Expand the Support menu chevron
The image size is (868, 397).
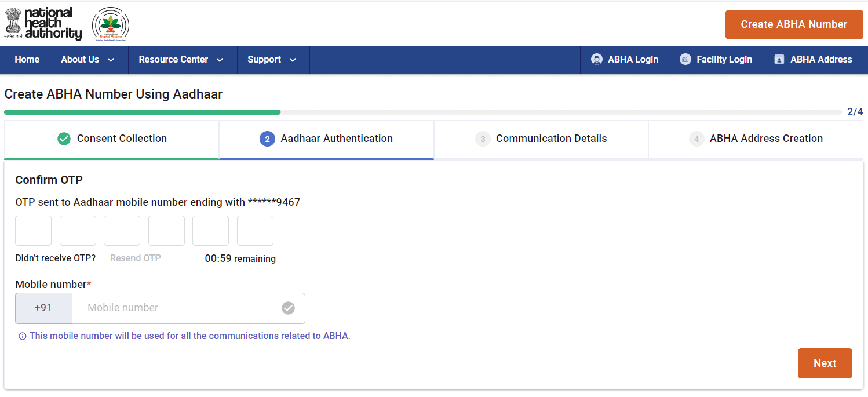(x=293, y=60)
